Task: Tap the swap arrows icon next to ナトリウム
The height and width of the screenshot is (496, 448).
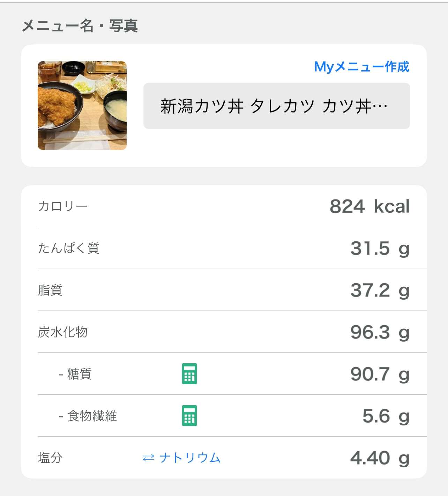Action: coord(148,458)
